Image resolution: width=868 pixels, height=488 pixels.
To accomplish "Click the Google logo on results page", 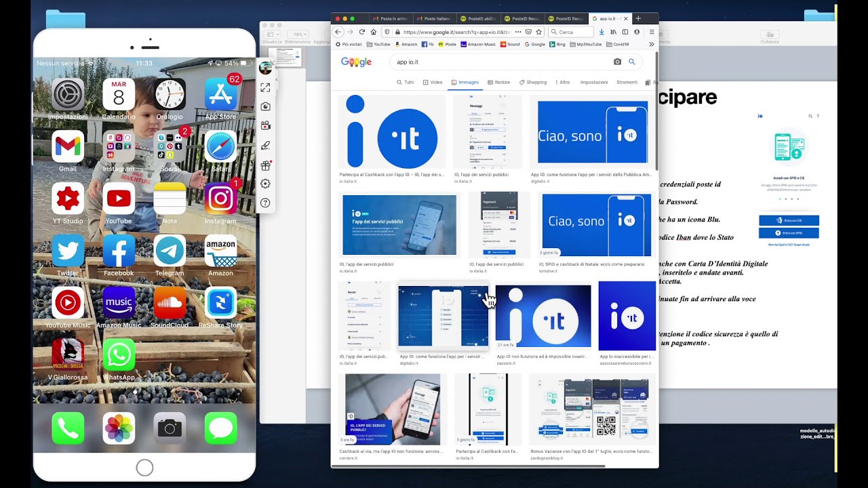I will [x=356, y=62].
